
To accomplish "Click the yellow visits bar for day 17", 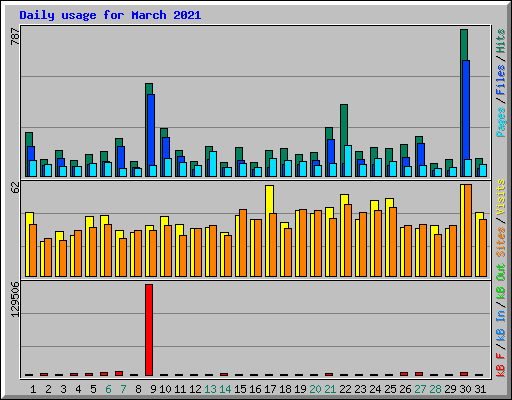I will click(x=269, y=199).
